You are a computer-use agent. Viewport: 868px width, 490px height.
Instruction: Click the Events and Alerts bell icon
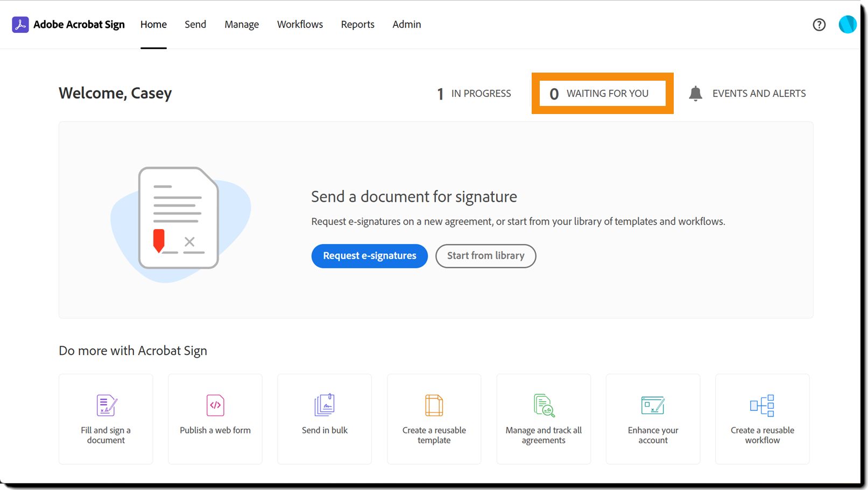coord(695,94)
